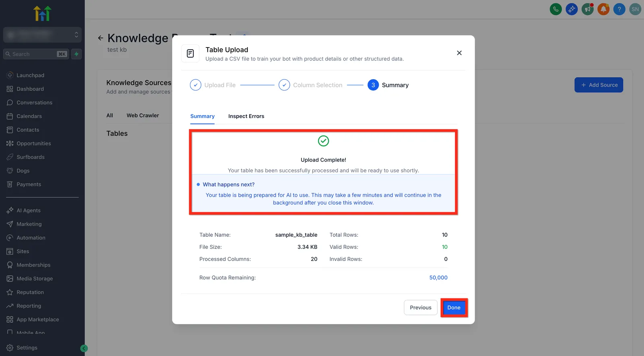
Task: Switch to the Inspect Errors tab
Action: (246, 116)
